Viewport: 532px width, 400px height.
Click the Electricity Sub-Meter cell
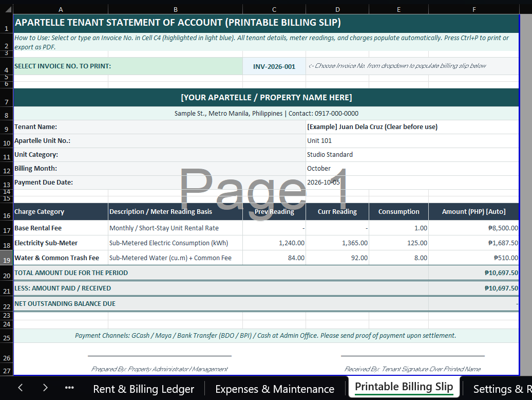(61, 243)
